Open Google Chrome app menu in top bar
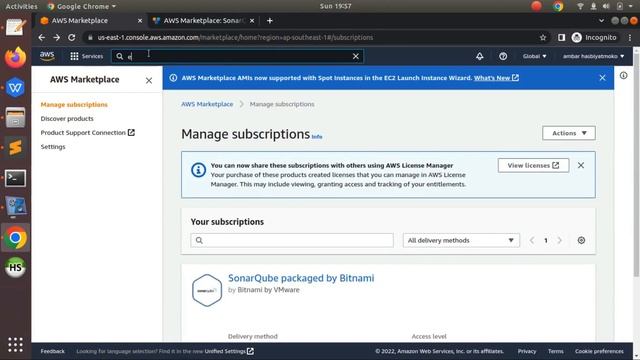This screenshot has height=360, width=640. pyautogui.click(x=81, y=6)
